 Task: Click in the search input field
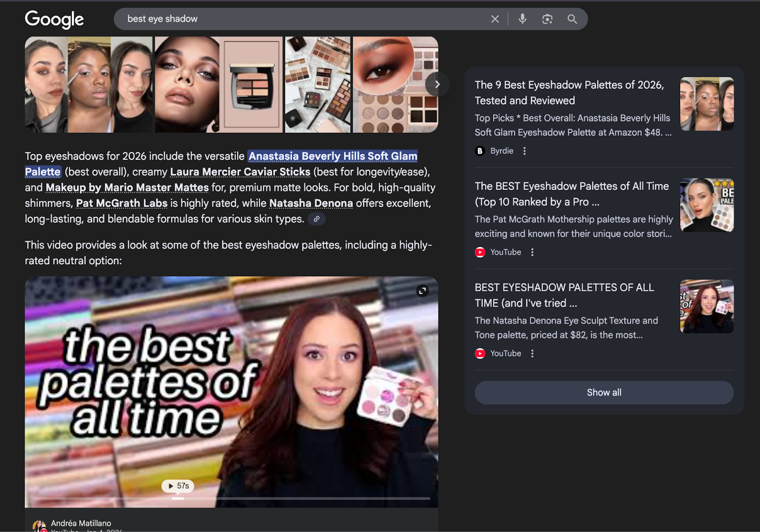point(304,19)
